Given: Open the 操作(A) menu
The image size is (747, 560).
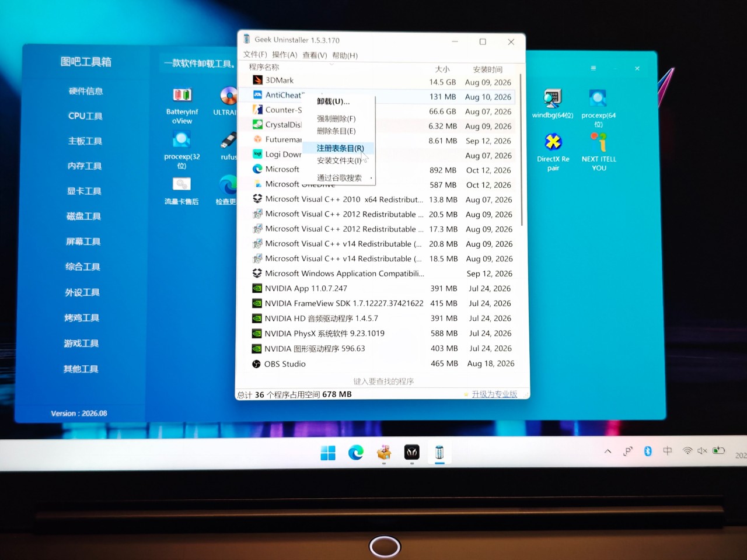Looking at the screenshot, I should (x=284, y=55).
